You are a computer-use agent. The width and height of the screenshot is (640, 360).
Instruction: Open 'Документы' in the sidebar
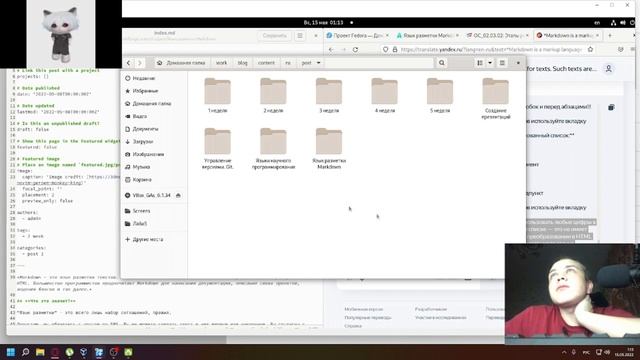point(154,129)
